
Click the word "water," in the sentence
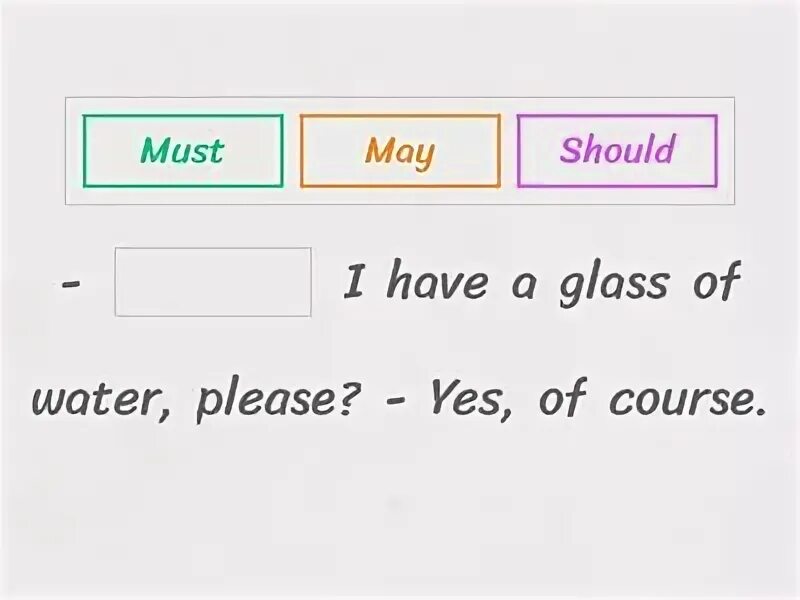point(101,400)
